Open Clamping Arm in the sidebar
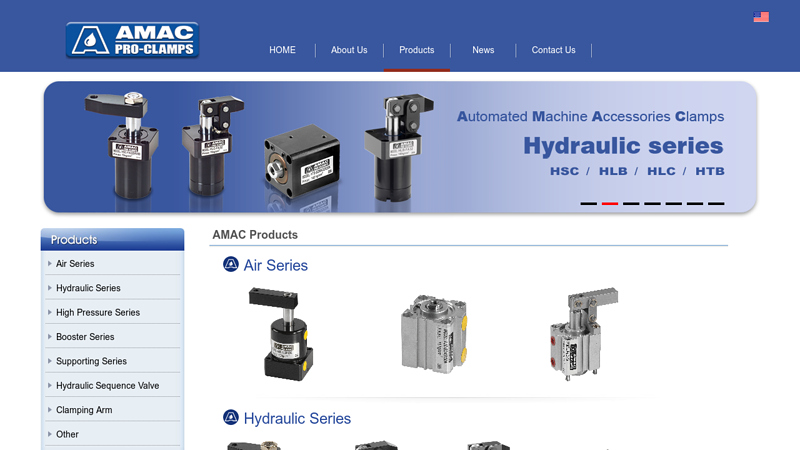 coord(84,410)
